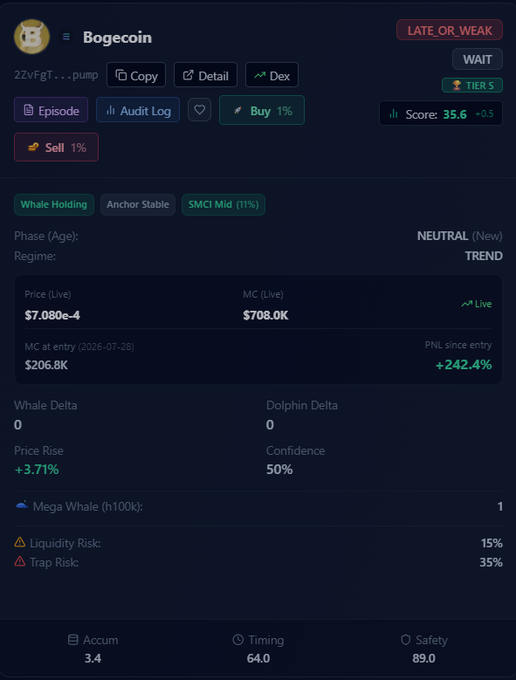Sell 1% of Bogecoin
516x680 pixels.
(56, 147)
